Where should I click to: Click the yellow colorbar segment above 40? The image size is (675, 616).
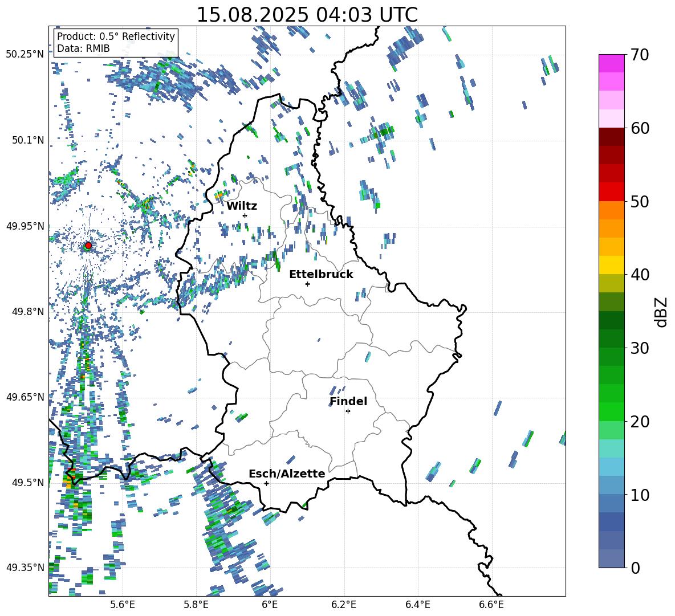(612, 266)
